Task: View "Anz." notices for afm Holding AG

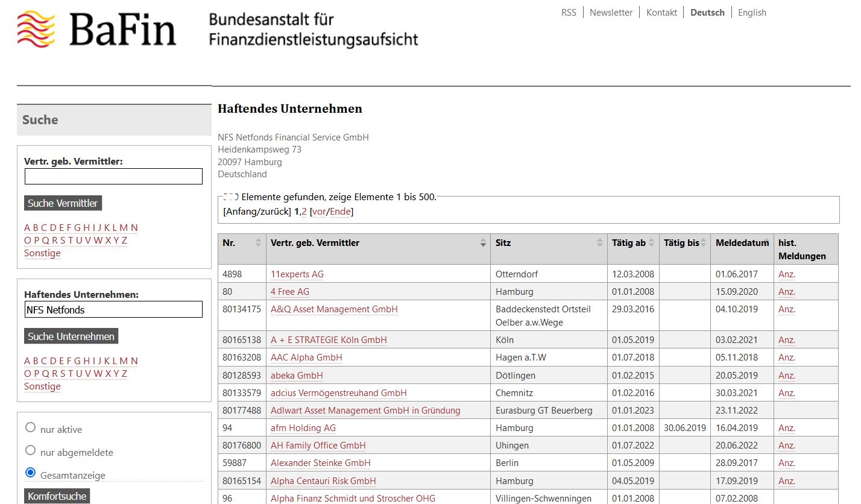Action: (x=786, y=427)
